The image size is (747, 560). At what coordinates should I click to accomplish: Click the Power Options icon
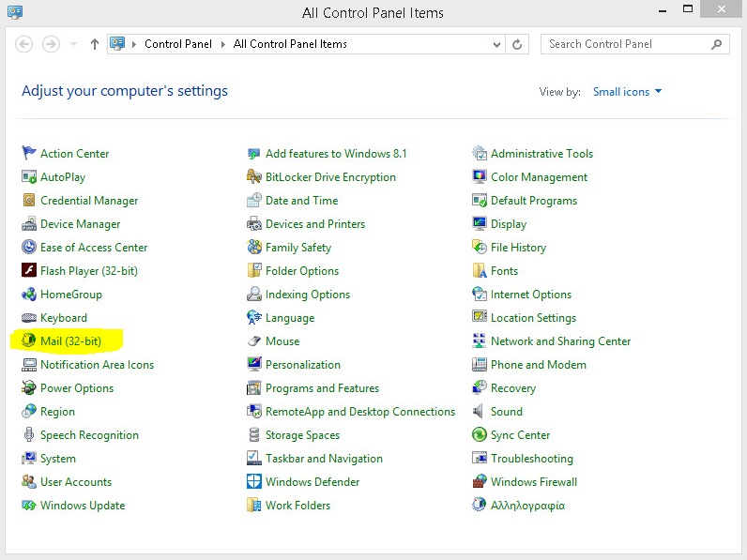(28, 387)
